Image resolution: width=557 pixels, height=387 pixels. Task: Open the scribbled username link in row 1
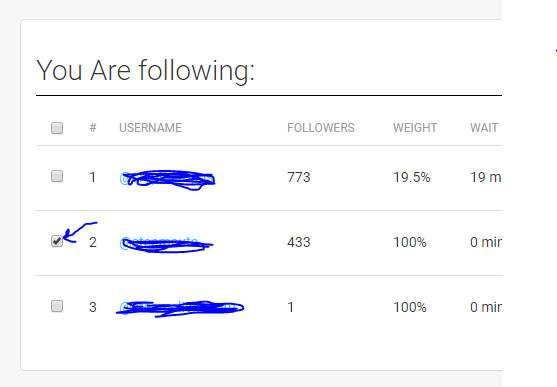coord(167,179)
